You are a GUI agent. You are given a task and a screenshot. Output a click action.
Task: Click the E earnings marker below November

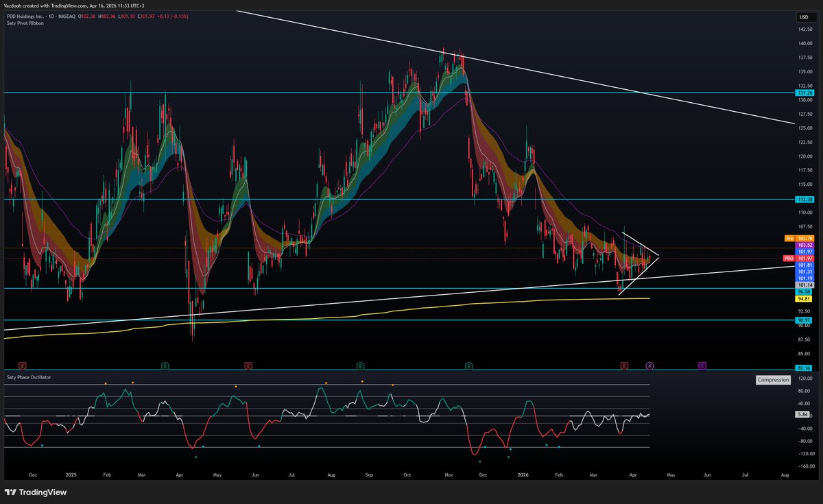[x=469, y=366]
